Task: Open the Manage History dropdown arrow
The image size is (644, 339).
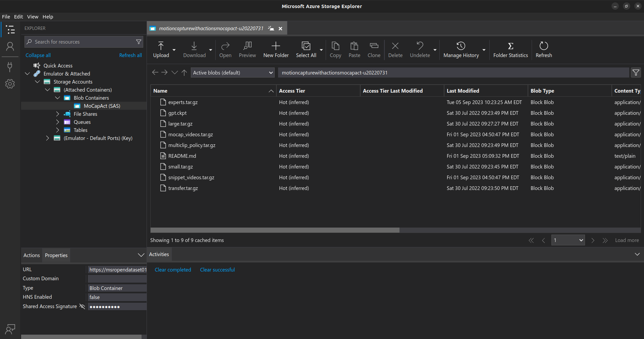Action: click(484, 50)
